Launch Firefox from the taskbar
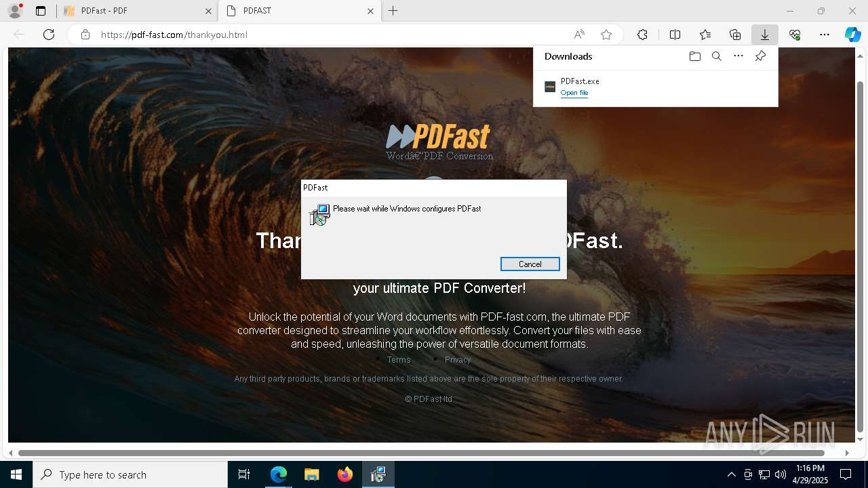 click(344, 474)
